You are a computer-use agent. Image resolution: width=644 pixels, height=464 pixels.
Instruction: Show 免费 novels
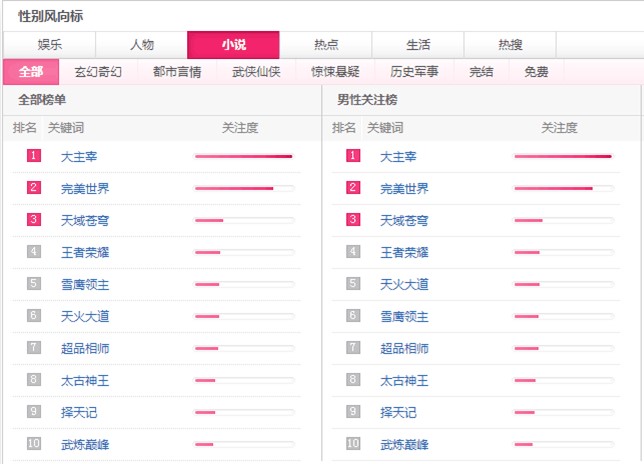536,72
